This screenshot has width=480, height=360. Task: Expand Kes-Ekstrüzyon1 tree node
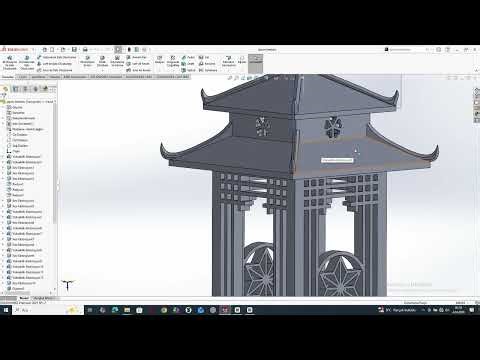click(x=3, y=168)
